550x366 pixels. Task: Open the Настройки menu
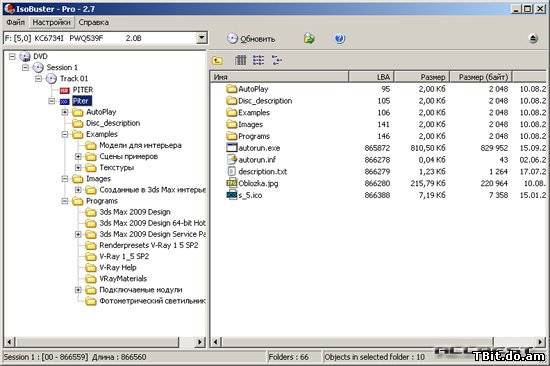pos(51,22)
